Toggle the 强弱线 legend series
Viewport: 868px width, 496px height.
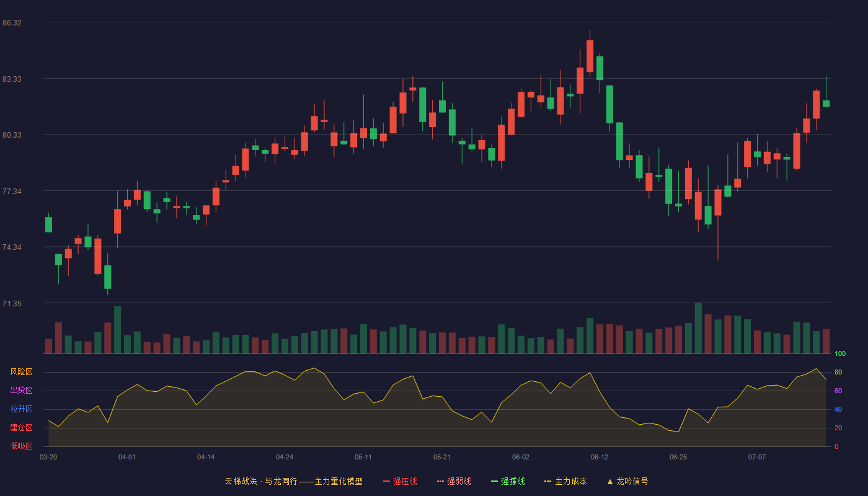pyautogui.click(x=454, y=481)
